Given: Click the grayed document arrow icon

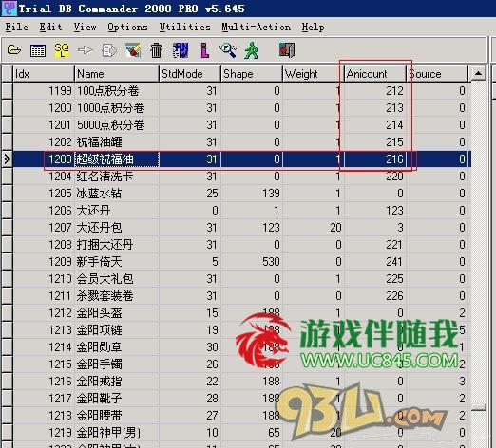Looking at the screenshot, I should (109, 50).
